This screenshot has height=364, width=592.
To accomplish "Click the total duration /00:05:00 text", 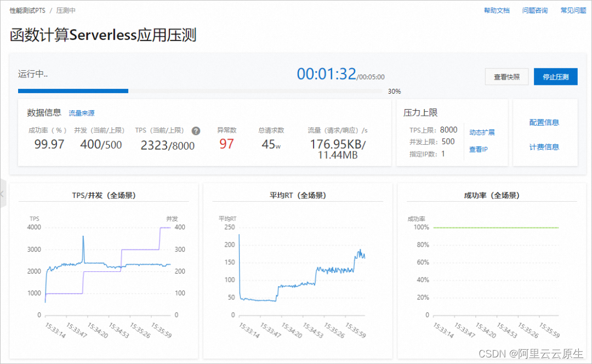I will (x=371, y=77).
